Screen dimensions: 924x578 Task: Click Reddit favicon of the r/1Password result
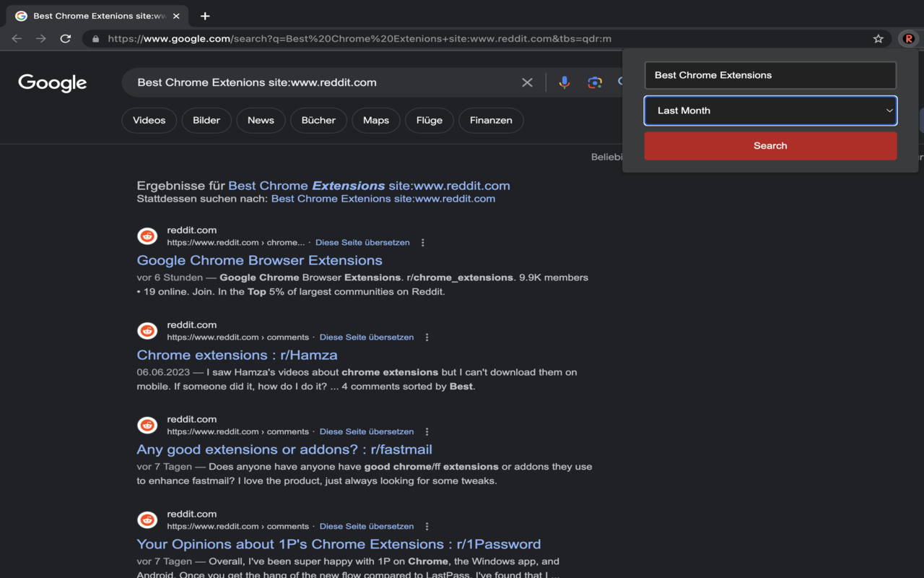(x=147, y=520)
